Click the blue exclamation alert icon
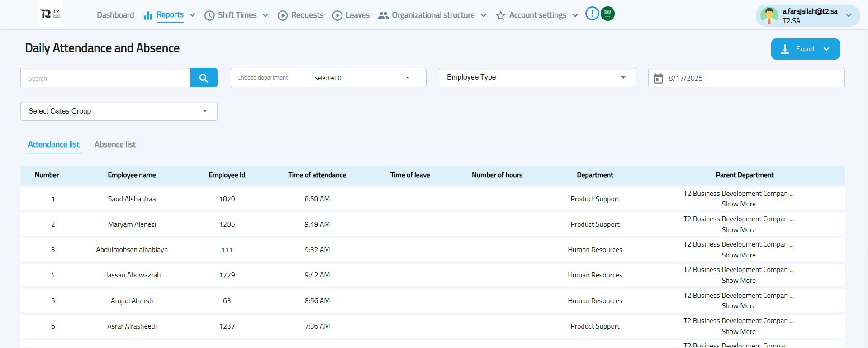The image size is (868, 348). click(592, 14)
